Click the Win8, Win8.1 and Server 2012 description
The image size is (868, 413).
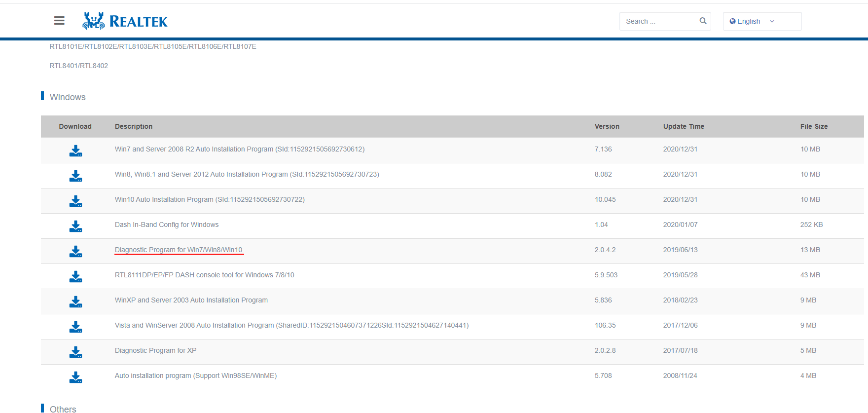click(x=247, y=174)
